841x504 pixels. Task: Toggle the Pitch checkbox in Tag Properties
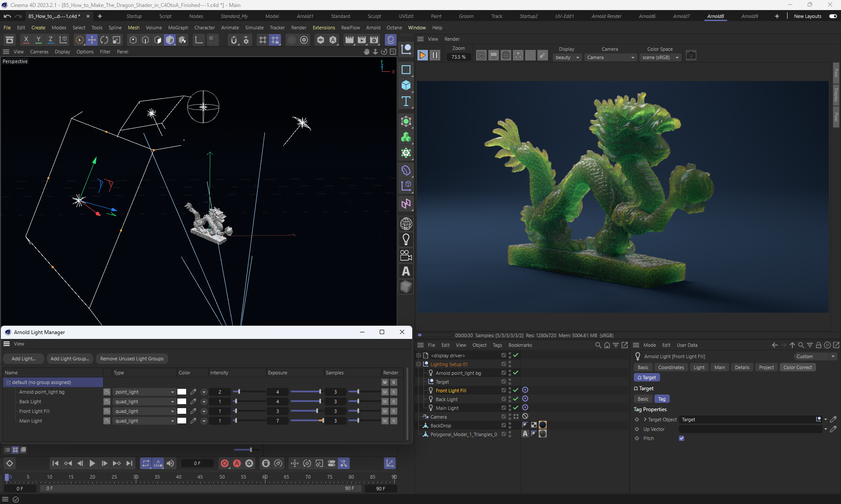point(682,438)
